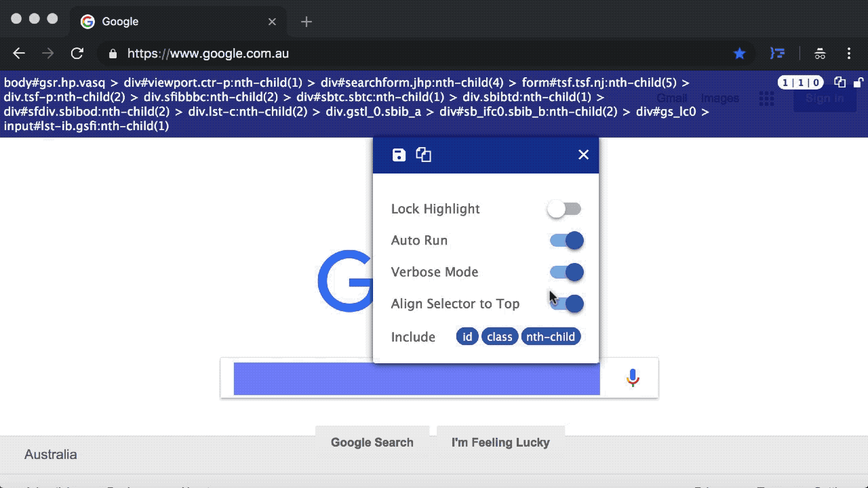Click the selector path text input#lst-ib.gsfi

click(86, 126)
